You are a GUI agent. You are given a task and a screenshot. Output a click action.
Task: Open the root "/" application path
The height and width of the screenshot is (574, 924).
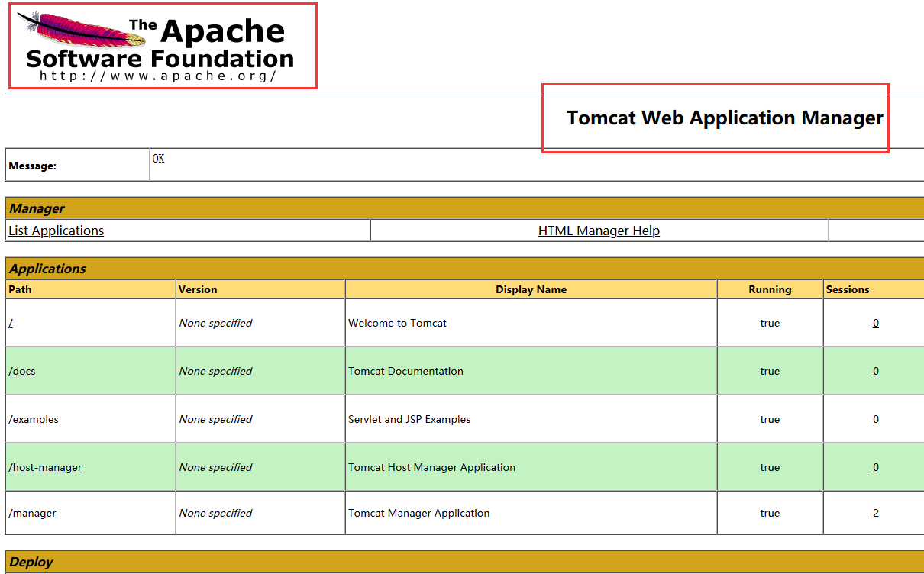click(11, 323)
